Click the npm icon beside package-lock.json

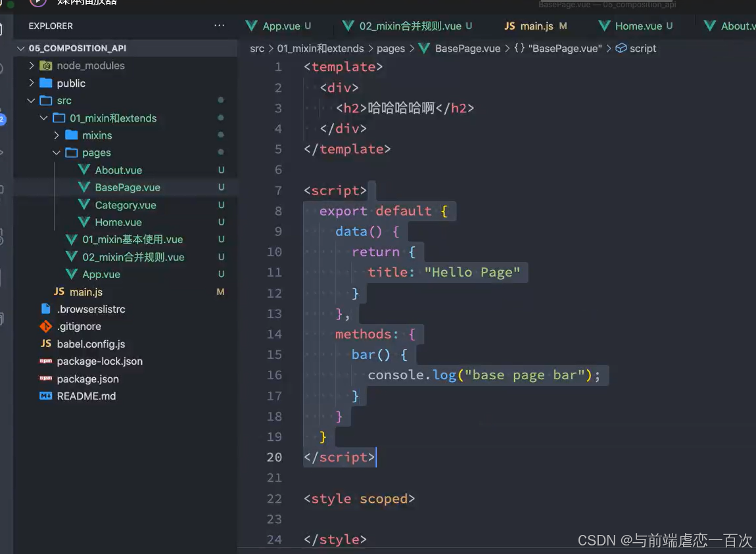(46, 361)
